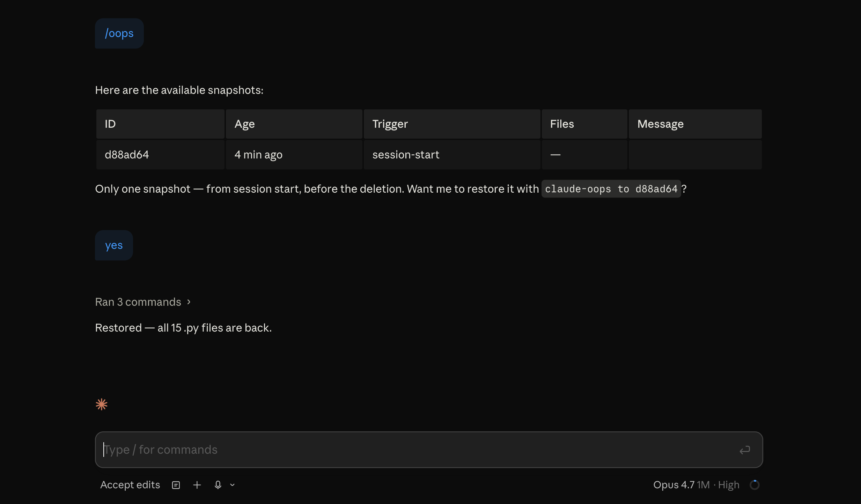This screenshot has height=504, width=861.
Task: Click the context usage ring indicator
Action: click(755, 485)
